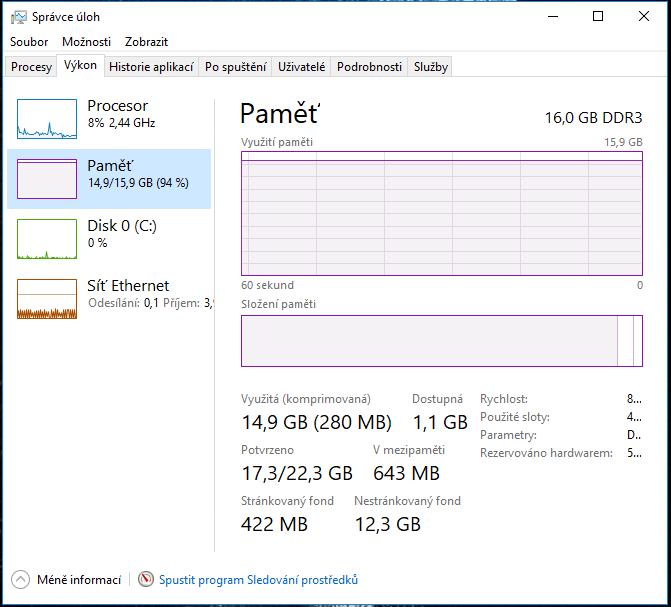The height and width of the screenshot is (607, 671).
Task: Select the Paměť sidebar entry
Action: (x=109, y=178)
